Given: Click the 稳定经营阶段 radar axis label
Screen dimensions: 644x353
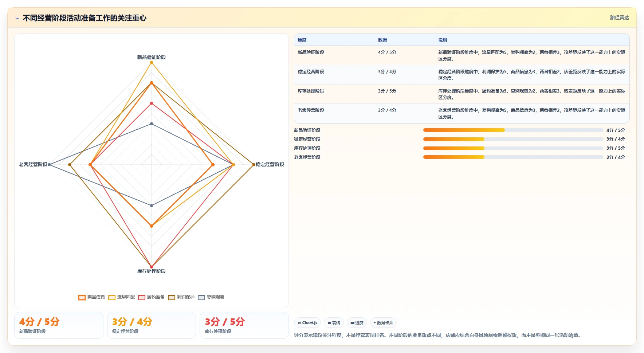Looking at the screenshot, I should tap(270, 164).
